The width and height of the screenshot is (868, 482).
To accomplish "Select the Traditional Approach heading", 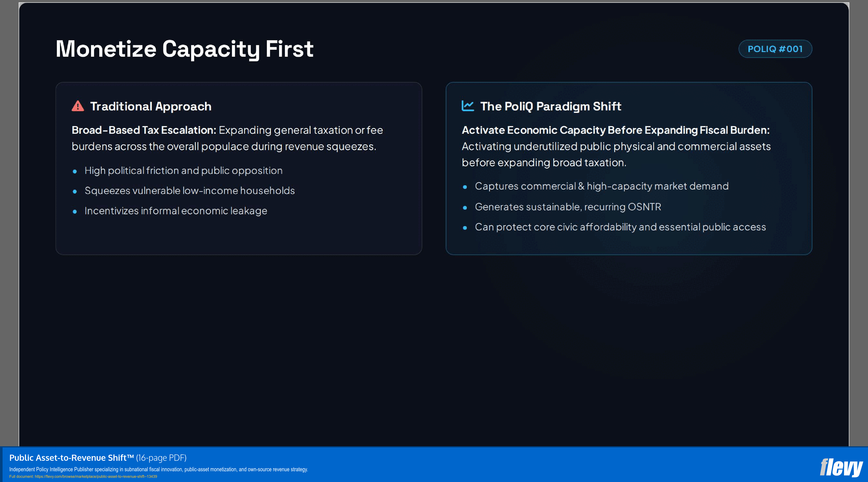I will 151,106.
